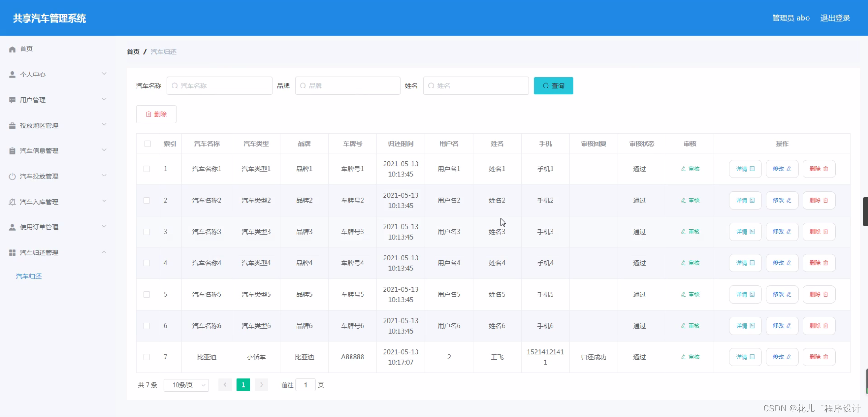This screenshot has height=417, width=868.
Task: Check the checkbox for row 7 比亚迪
Action: 147,357
